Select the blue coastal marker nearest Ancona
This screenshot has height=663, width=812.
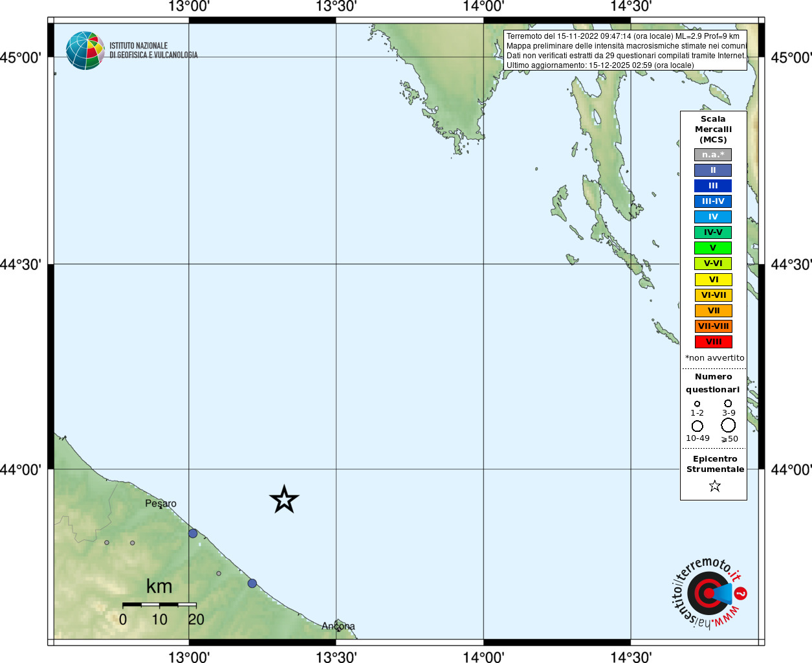(x=252, y=583)
